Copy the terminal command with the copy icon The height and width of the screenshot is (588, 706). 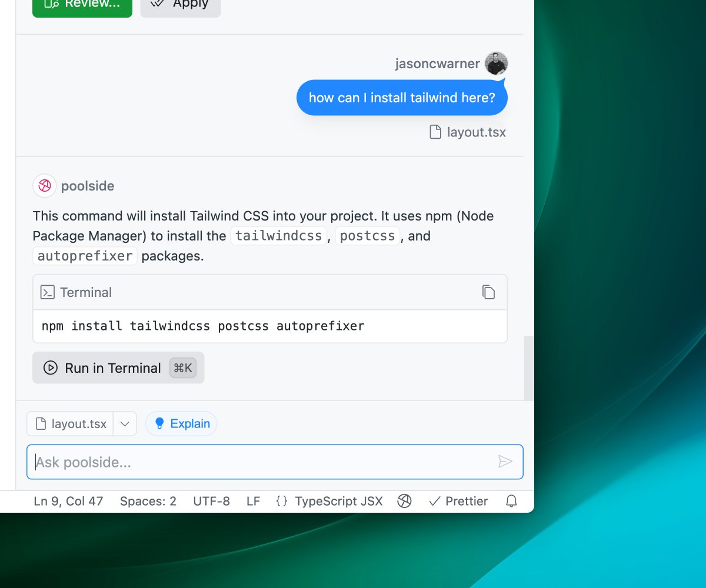pos(488,292)
